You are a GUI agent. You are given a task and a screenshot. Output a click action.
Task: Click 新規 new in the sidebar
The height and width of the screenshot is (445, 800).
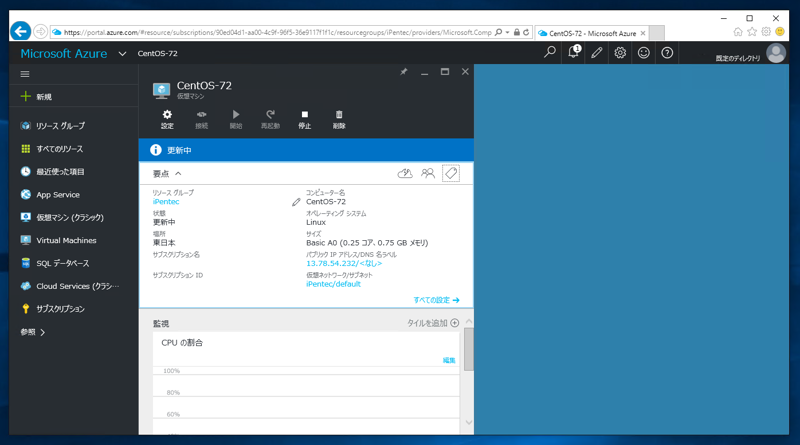73,96
